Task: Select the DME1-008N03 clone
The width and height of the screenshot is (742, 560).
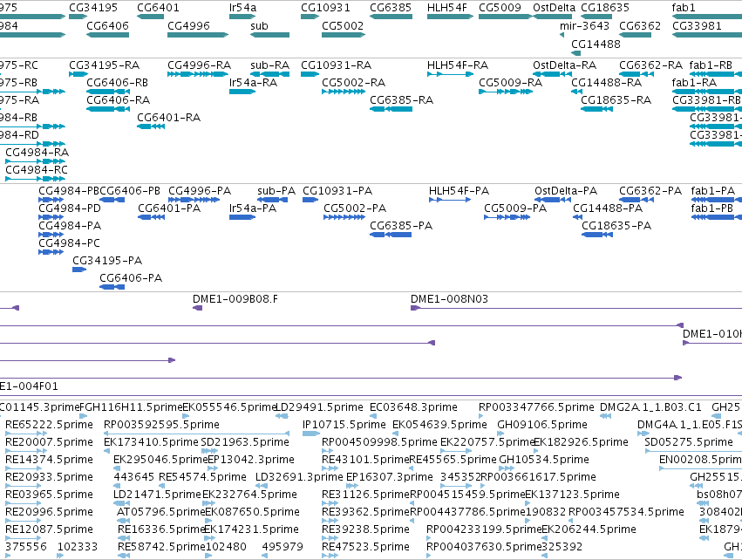Action: pyautogui.click(x=576, y=308)
